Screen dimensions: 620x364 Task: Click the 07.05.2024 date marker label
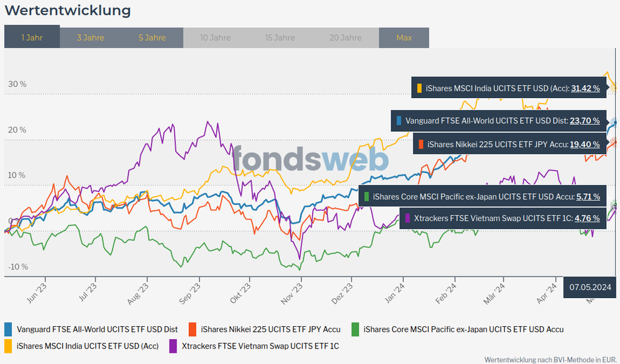tap(591, 287)
